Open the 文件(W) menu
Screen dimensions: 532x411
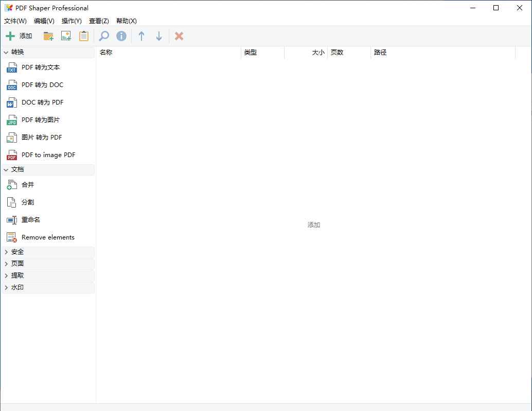(x=15, y=21)
